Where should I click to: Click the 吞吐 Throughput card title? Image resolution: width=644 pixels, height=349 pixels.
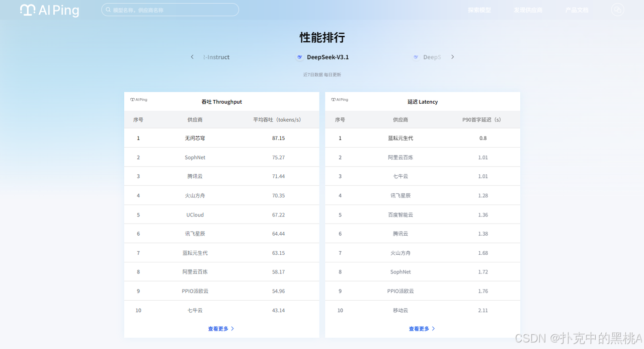pyautogui.click(x=221, y=102)
